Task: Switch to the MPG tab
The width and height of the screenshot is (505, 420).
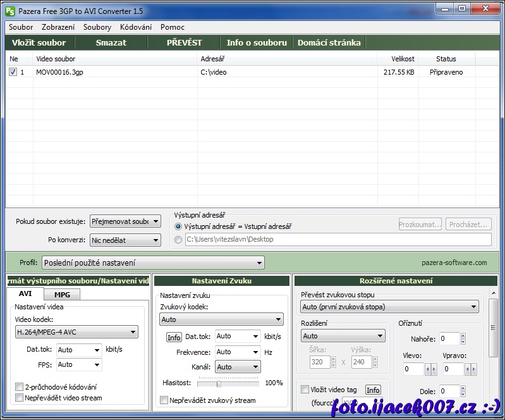Action: (x=62, y=294)
